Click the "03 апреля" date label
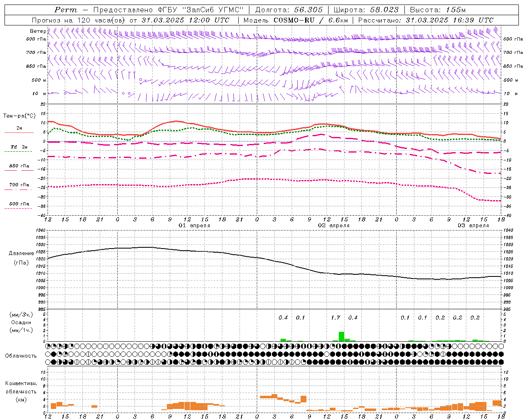Image resolution: width=525 pixels, height=420 pixels. [x=473, y=226]
